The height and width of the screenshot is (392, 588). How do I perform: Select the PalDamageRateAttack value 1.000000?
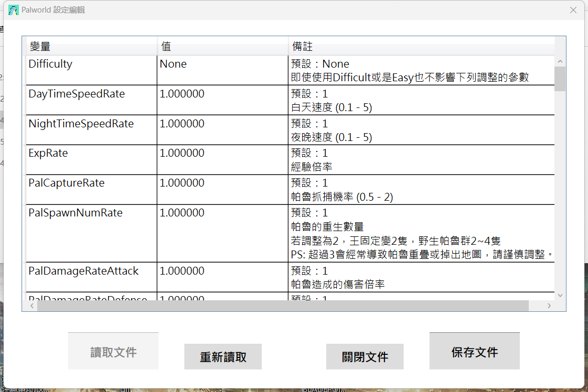pos(223,277)
